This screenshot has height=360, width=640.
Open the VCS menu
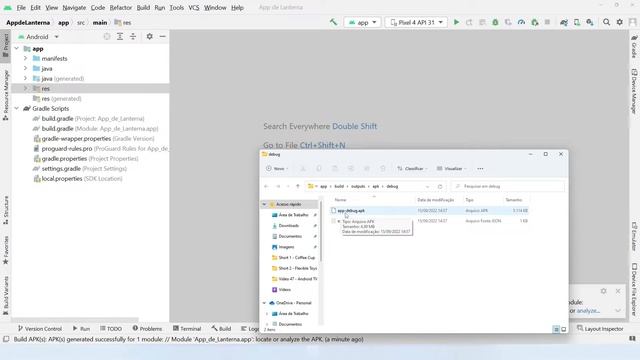click(194, 7)
